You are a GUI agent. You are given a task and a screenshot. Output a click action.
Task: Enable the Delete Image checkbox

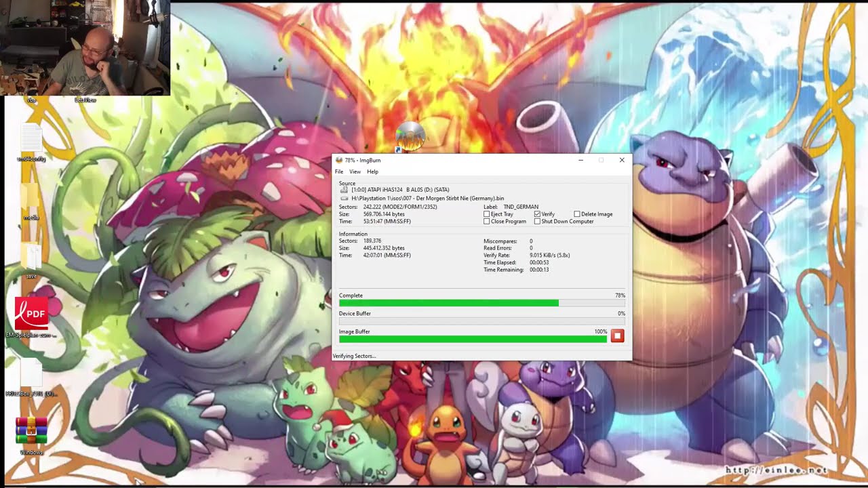pos(577,214)
